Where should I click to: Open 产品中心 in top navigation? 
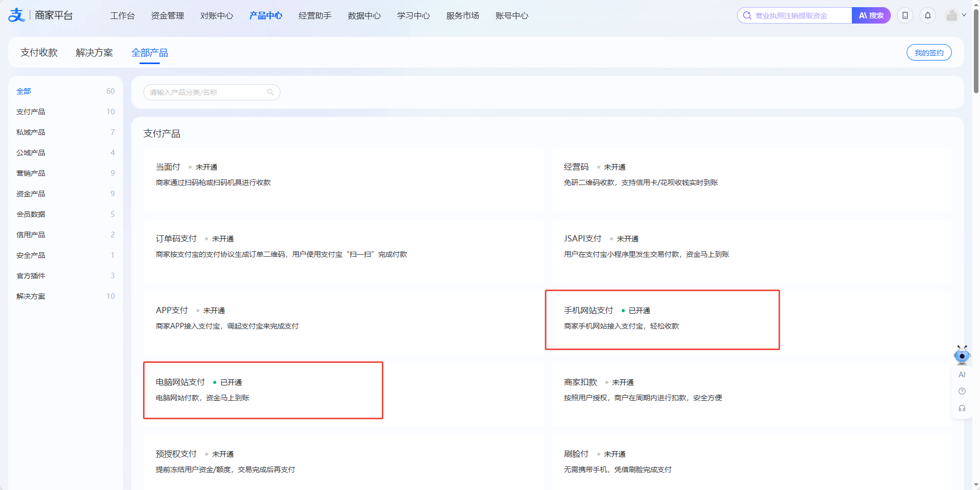[x=266, y=16]
